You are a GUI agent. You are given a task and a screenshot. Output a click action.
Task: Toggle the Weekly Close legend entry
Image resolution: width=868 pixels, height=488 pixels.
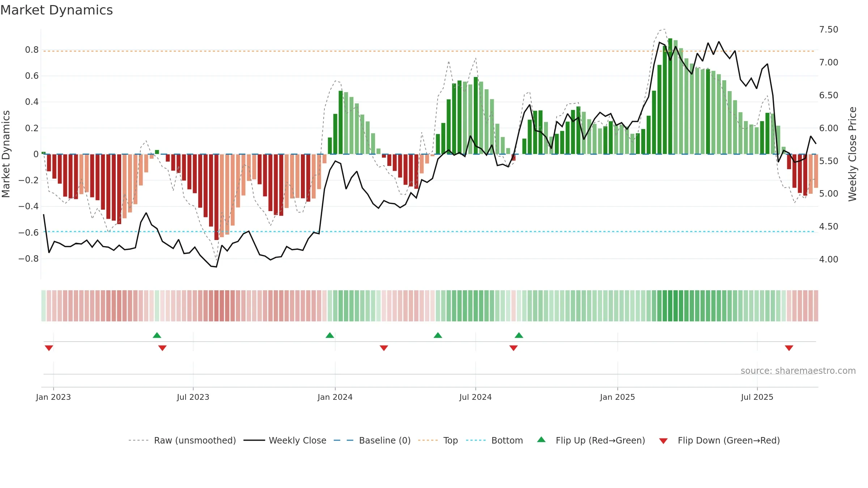click(x=285, y=440)
